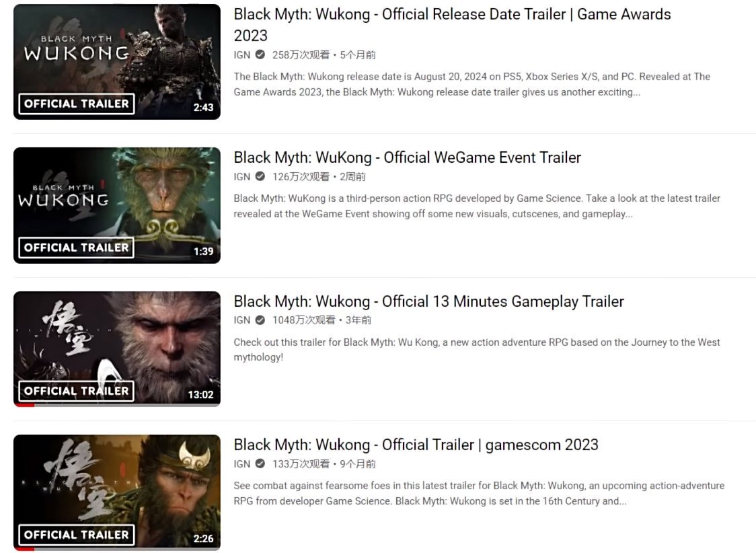Image resolution: width=756 pixels, height=553 pixels.
Task: Click upload age '2周前'
Action: tap(352, 177)
